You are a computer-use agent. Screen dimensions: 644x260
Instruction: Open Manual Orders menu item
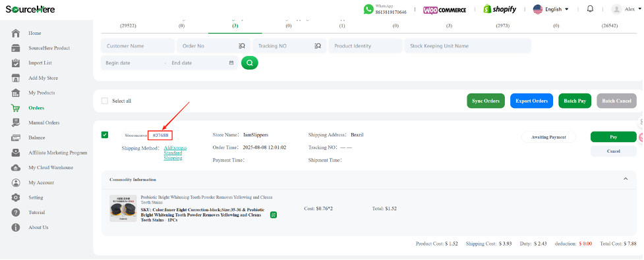point(44,122)
